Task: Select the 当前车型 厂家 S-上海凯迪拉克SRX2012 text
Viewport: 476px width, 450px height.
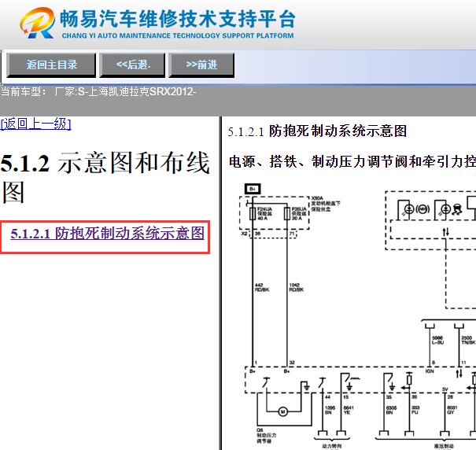Action: click(x=98, y=91)
